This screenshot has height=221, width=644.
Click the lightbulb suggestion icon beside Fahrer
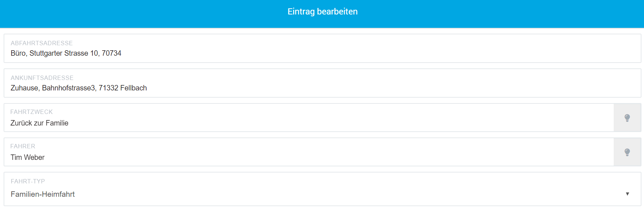627,152
